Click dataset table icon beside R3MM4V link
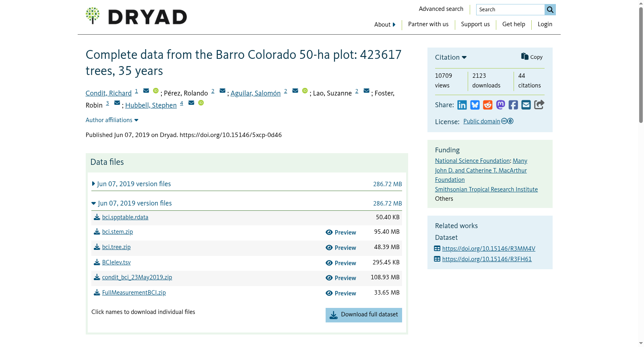644x347 pixels. (x=437, y=249)
